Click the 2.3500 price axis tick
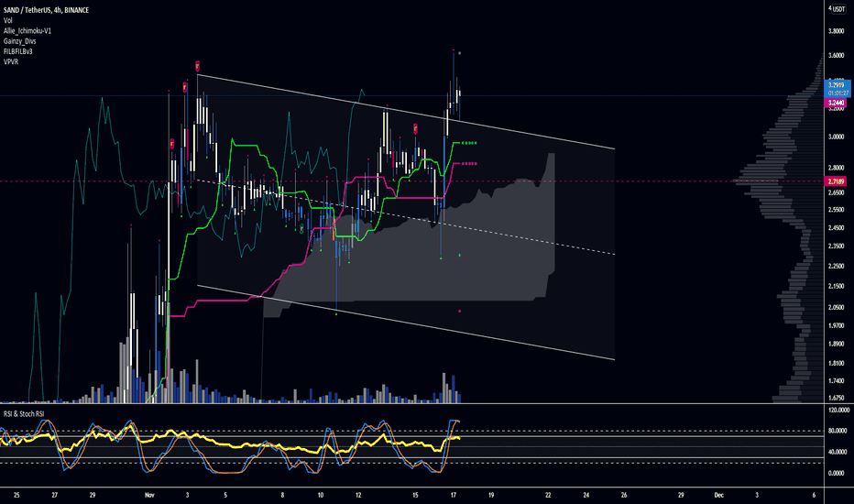 [836, 247]
